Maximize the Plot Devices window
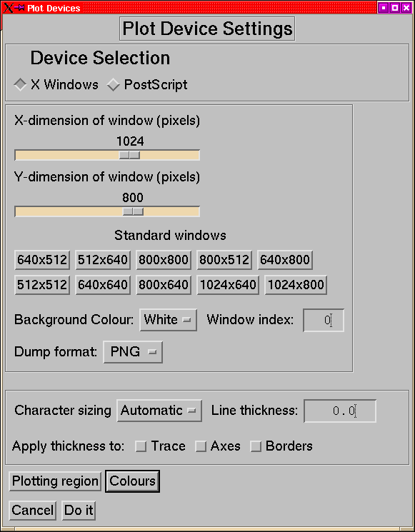 pyautogui.click(x=395, y=7)
